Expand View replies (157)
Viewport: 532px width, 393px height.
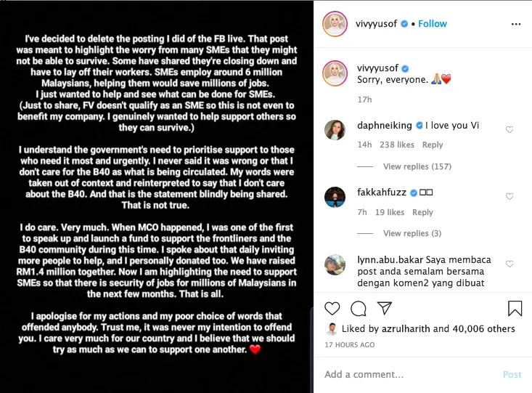(417, 166)
